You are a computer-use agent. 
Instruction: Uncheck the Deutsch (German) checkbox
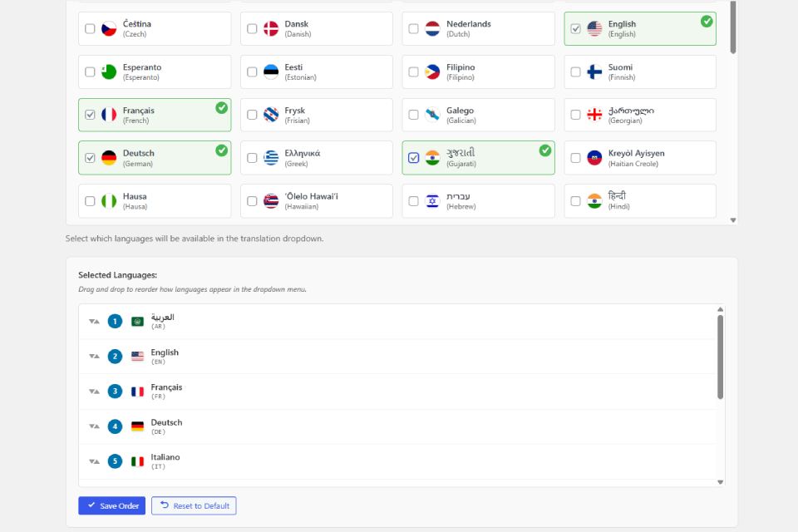click(90, 158)
